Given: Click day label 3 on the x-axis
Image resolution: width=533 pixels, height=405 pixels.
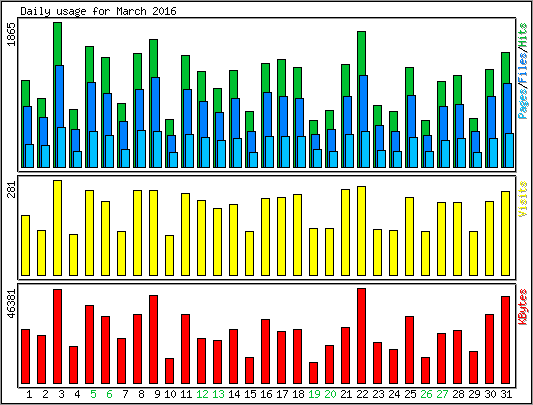Looking at the screenshot, I should (x=61, y=394).
